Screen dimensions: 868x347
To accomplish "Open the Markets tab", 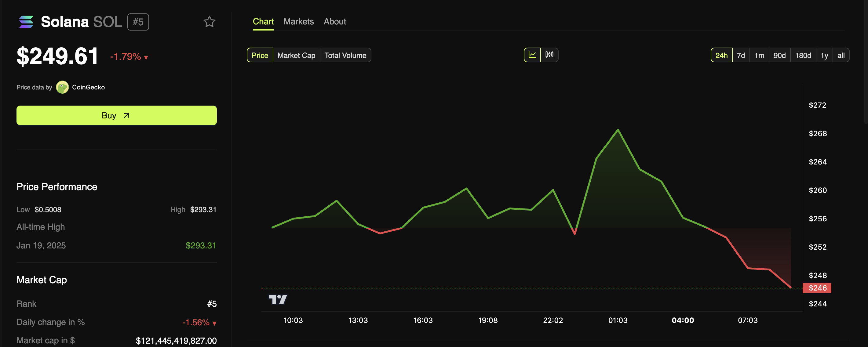I will (x=298, y=22).
